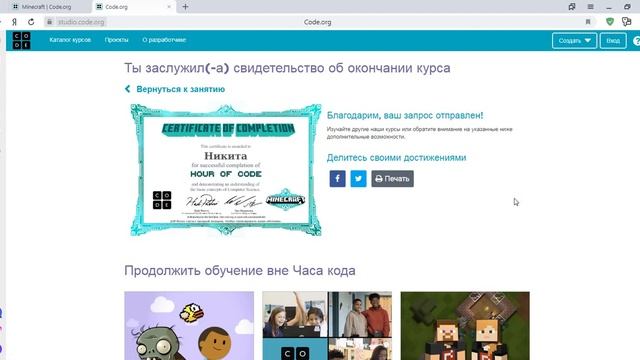Open the translate page icon
This screenshot has width=640, height=360.
(627, 22)
